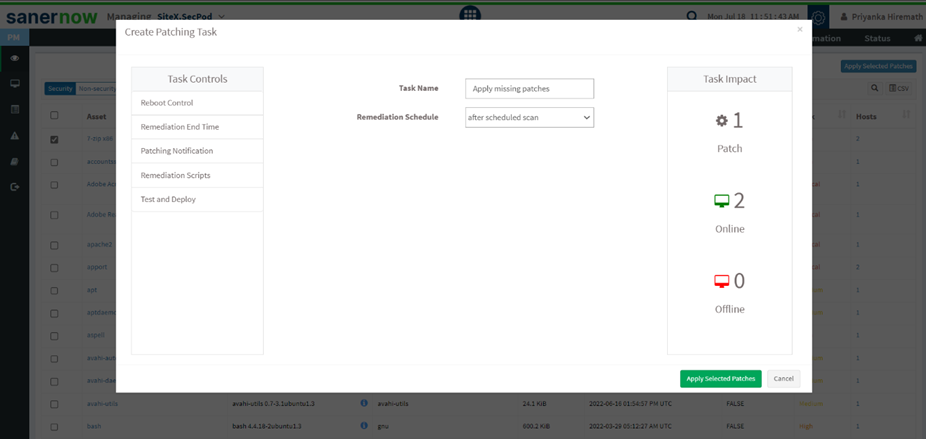This screenshot has height=439, width=926.
Task: Open the report icon in left sidebar
Action: click(15, 109)
